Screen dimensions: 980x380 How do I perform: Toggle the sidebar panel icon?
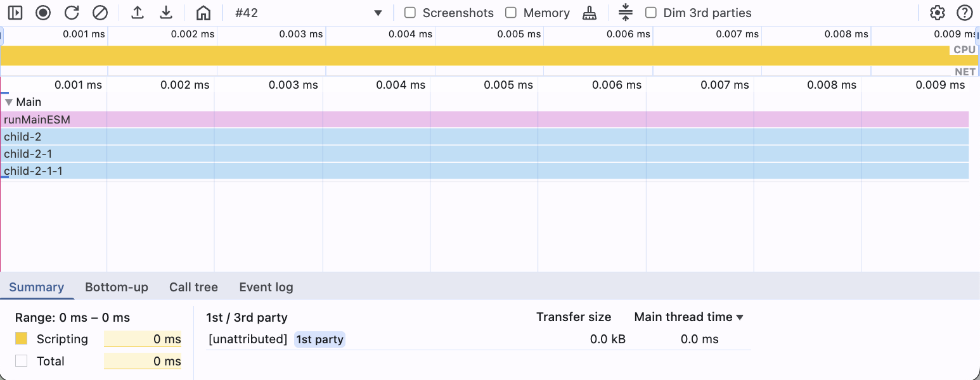[x=15, y=13]
